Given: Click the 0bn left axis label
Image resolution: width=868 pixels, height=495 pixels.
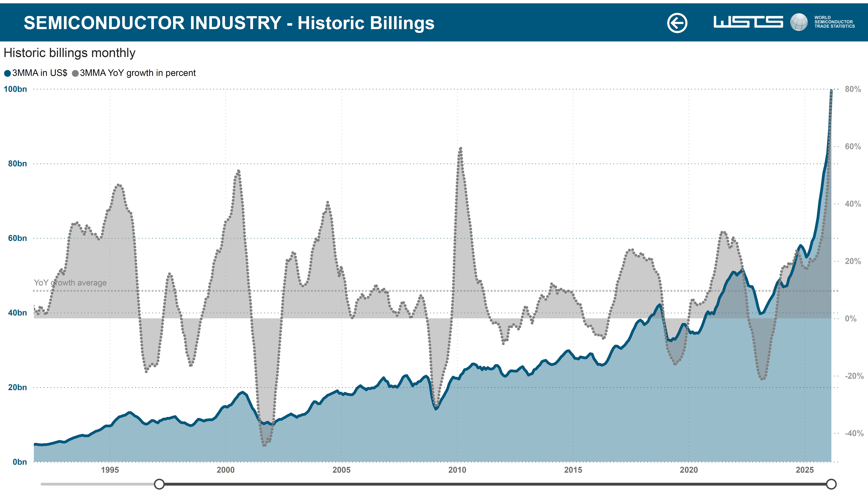Looking at the screenshot, I should [20, 462].
